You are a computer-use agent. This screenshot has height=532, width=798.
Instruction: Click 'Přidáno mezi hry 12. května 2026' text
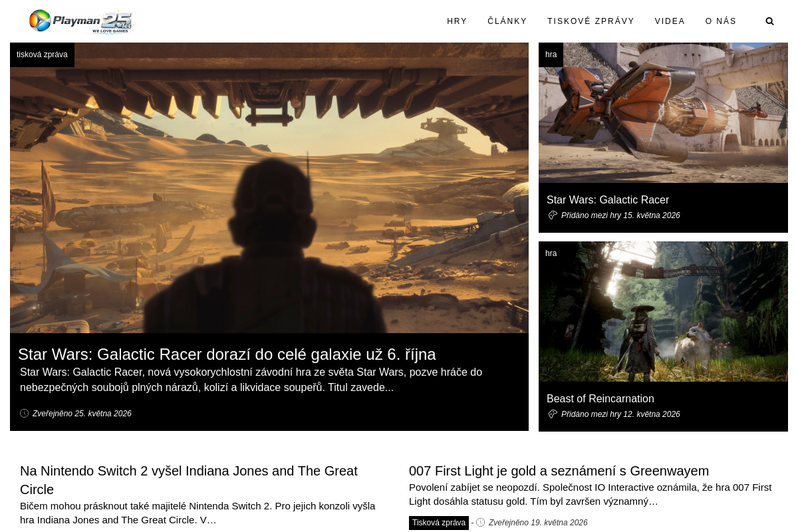coord(620,414)
